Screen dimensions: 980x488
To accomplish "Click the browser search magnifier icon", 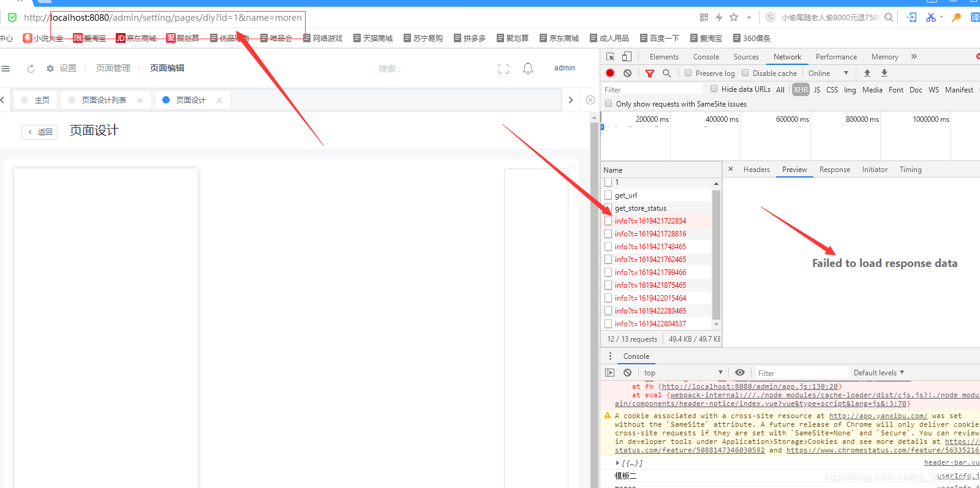I will 889,17.
